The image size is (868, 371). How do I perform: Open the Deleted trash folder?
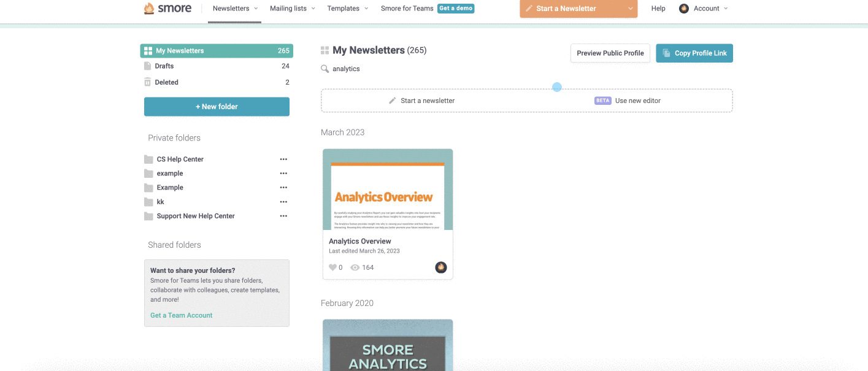pyautogui.click(x=166, y=82)
